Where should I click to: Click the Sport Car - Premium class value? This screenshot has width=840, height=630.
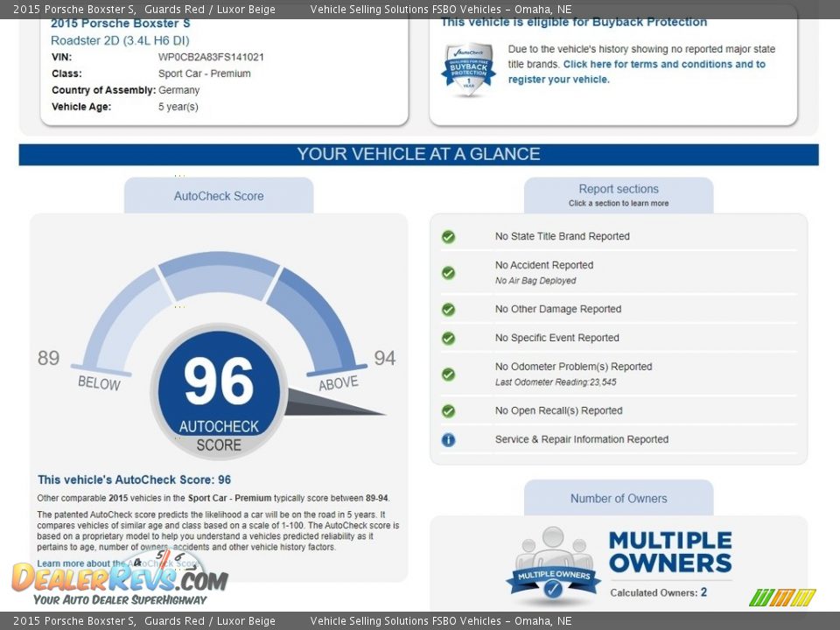(204, 73)
